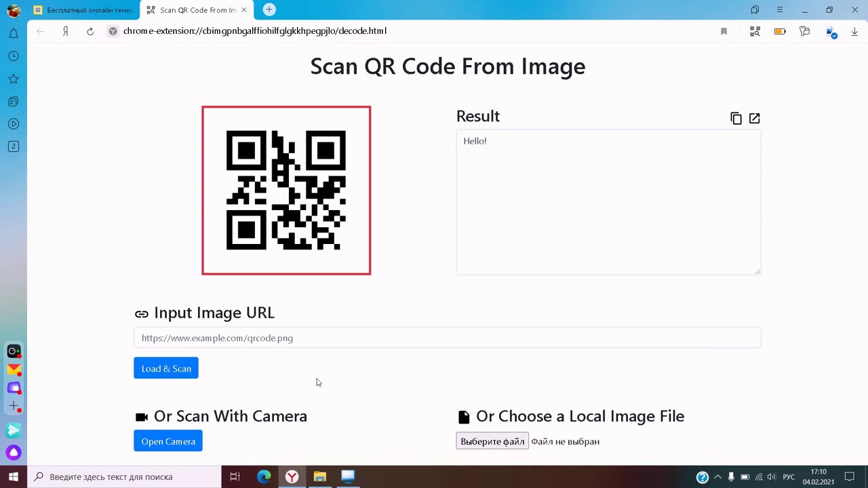The height and width of the screenshot is (488, 868).
Task: Open Task View on the taskbar
Action: (235, 477)
